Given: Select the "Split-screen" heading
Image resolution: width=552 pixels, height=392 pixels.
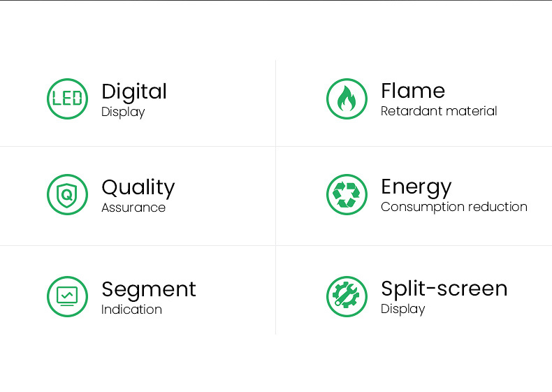Looking at the screenshot, I should tap(444, 289).
